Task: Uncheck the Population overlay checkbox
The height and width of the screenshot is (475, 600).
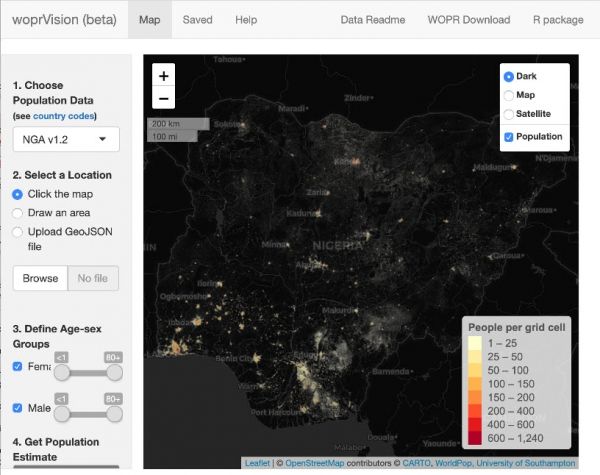Action: pyautogui.click(x=510, y=137)
